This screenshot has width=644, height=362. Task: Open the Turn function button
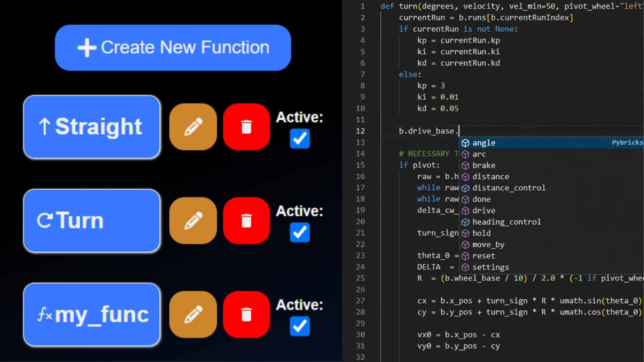(x=92, y=221)
